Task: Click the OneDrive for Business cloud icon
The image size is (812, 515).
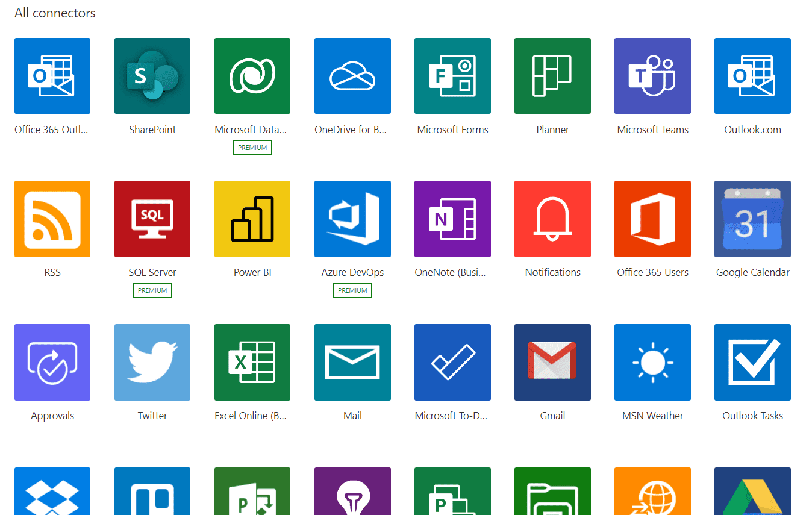Action: (352, 76)
